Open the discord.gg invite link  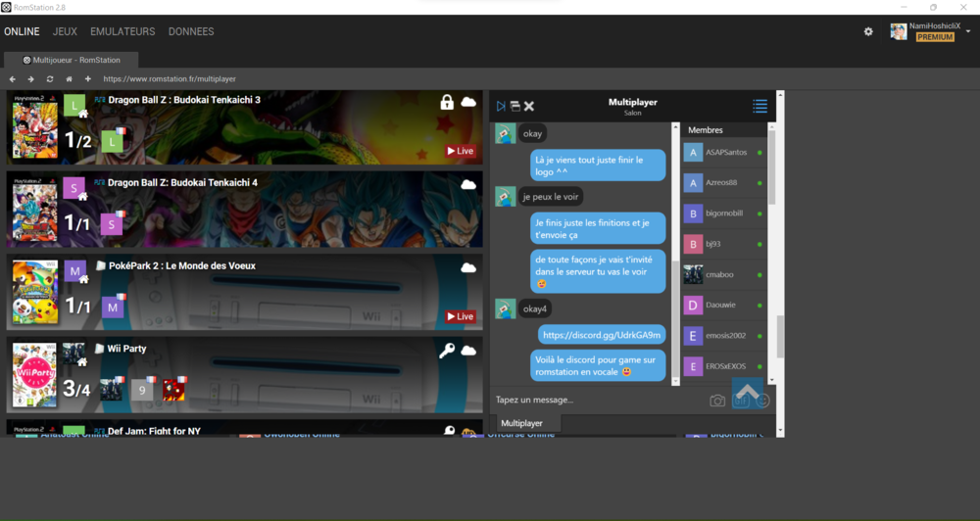[x=602, y=335]
